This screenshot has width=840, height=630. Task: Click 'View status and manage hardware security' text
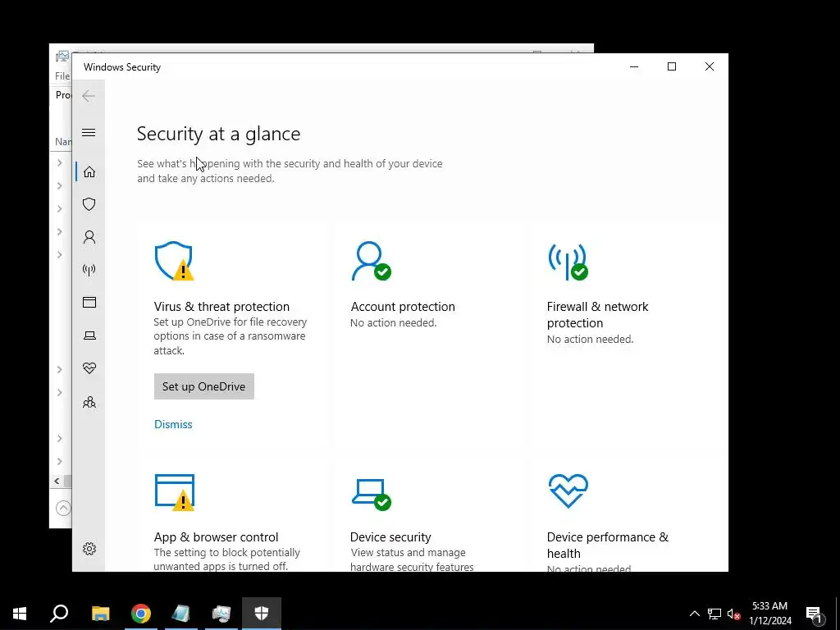412,559
